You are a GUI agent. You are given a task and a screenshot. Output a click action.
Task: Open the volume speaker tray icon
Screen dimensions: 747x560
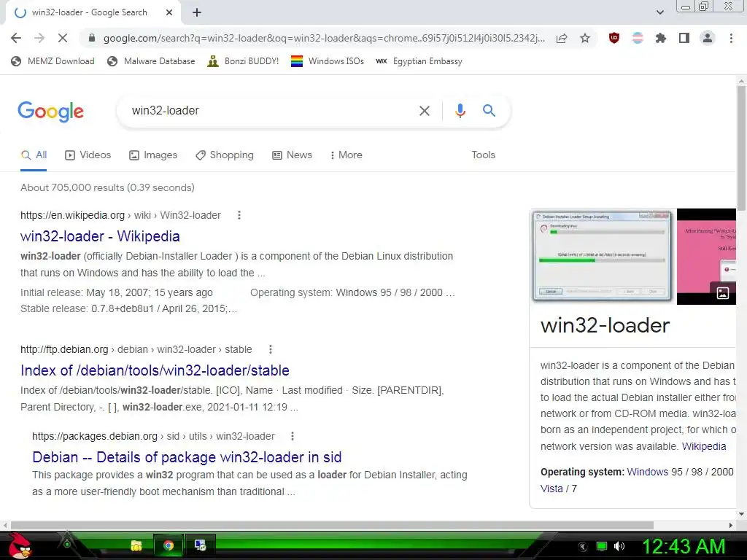tap(619, 546)
